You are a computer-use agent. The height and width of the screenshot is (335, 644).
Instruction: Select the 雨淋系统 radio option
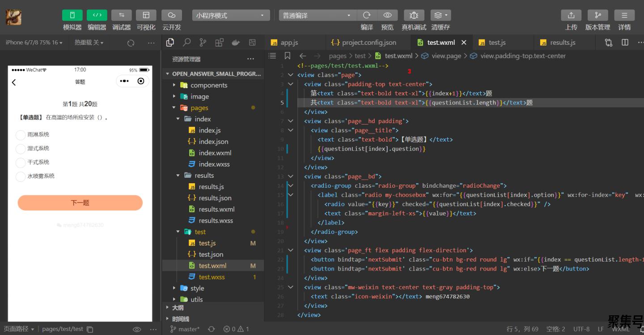(x=21, y=135)
